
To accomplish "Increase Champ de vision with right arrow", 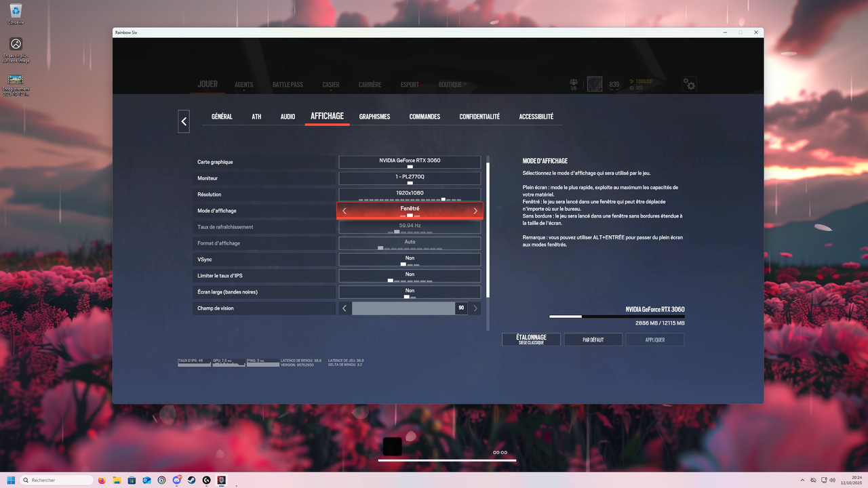I will [475, 308].
